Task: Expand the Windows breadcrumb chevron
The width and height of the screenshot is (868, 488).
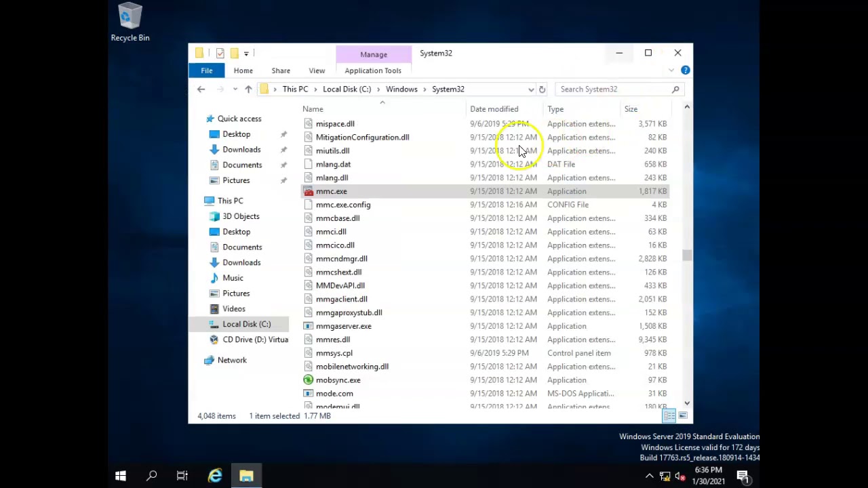Action: point(425,89)
